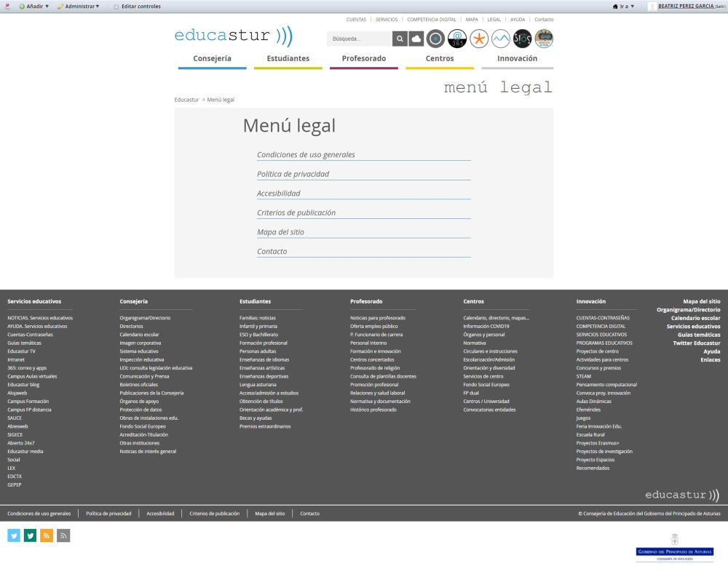The image size is (728, 574).
Task: Open the Administrar dropdown menu
Action: pos(79,7)
